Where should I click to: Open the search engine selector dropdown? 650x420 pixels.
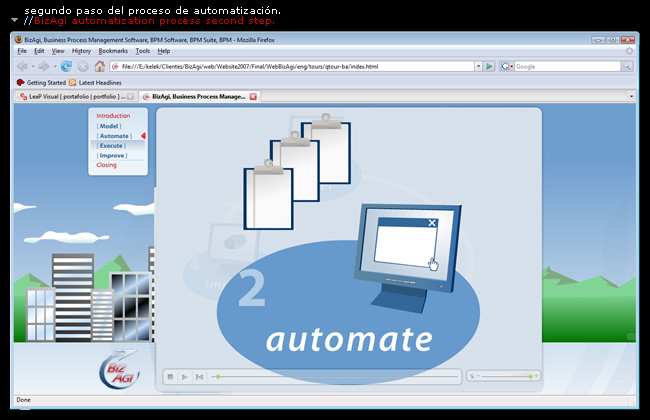click(x=507, y=66)
